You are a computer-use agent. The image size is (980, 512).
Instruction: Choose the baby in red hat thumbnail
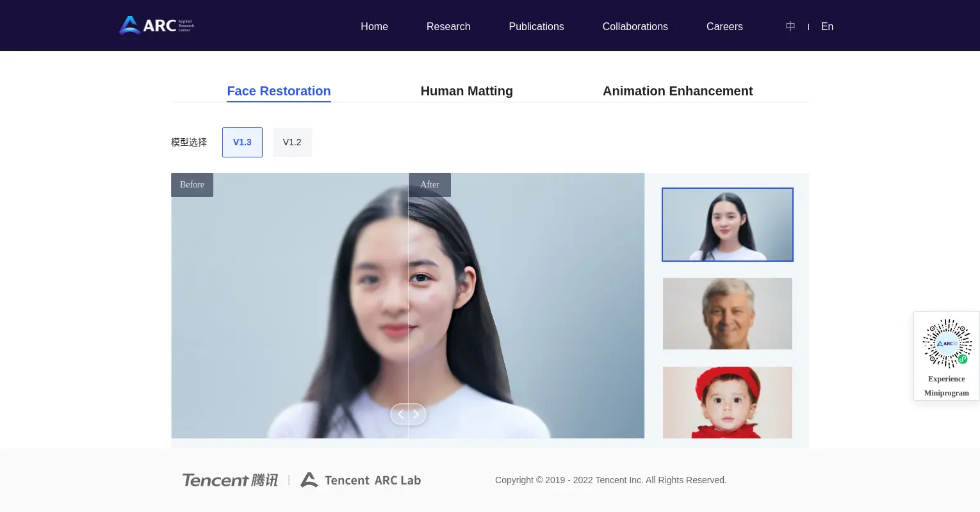pos(727,402)
